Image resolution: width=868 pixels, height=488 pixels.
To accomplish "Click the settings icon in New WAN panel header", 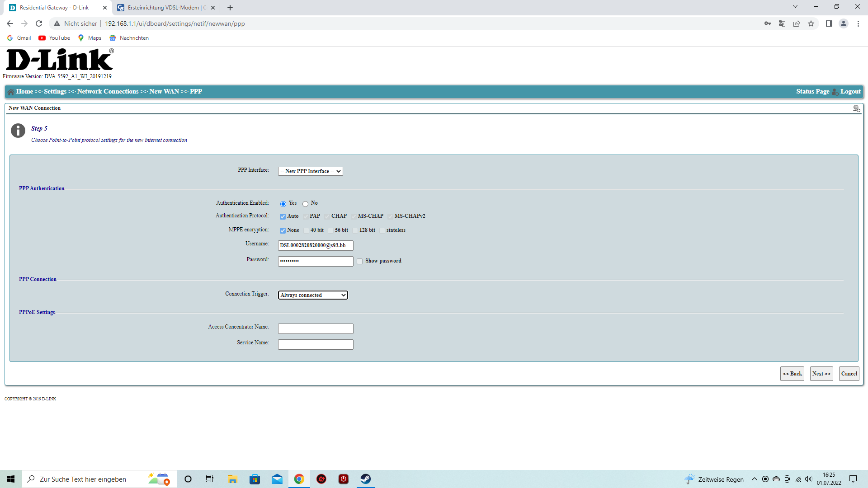I will 856,108.
